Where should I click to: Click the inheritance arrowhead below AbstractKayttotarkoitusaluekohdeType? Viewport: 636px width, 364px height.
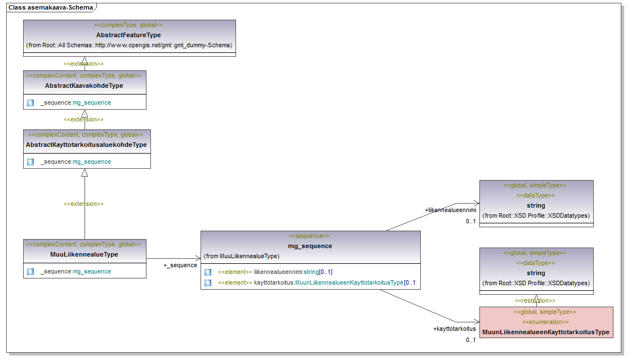[x=84, y=173]
